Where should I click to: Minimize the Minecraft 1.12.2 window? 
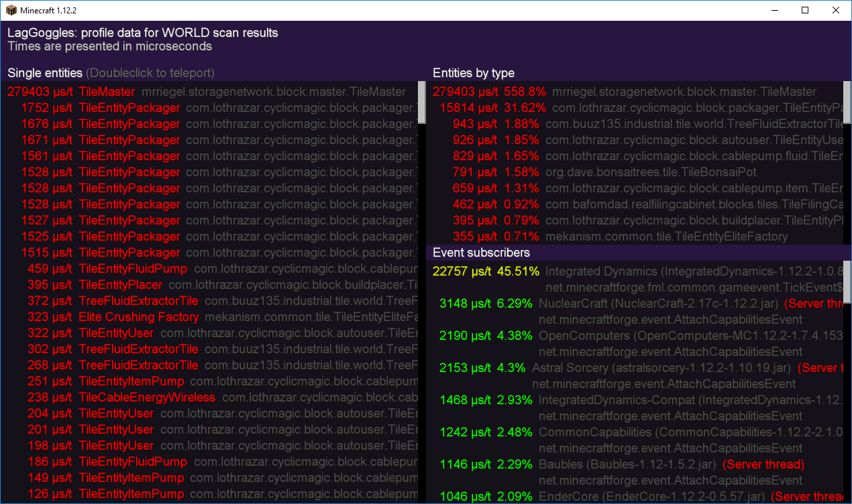click(775, 10)
